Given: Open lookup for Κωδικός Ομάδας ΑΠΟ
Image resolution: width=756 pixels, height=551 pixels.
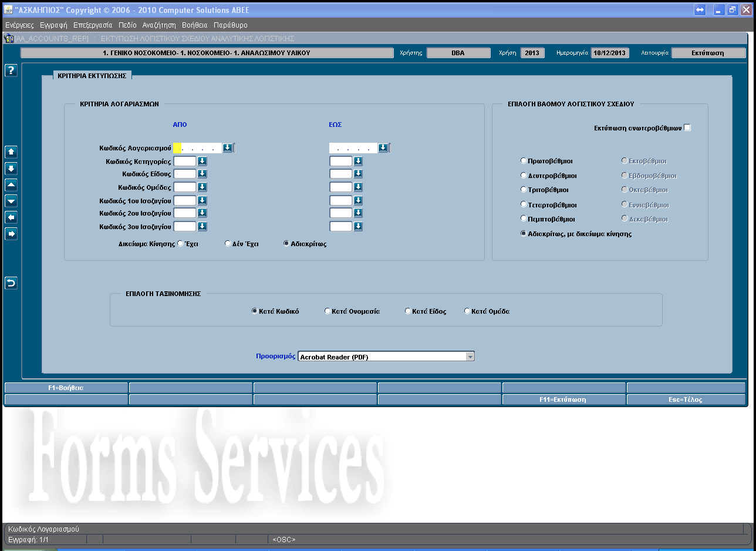Looking at the screenshot, I should click(x=203, y=187).
